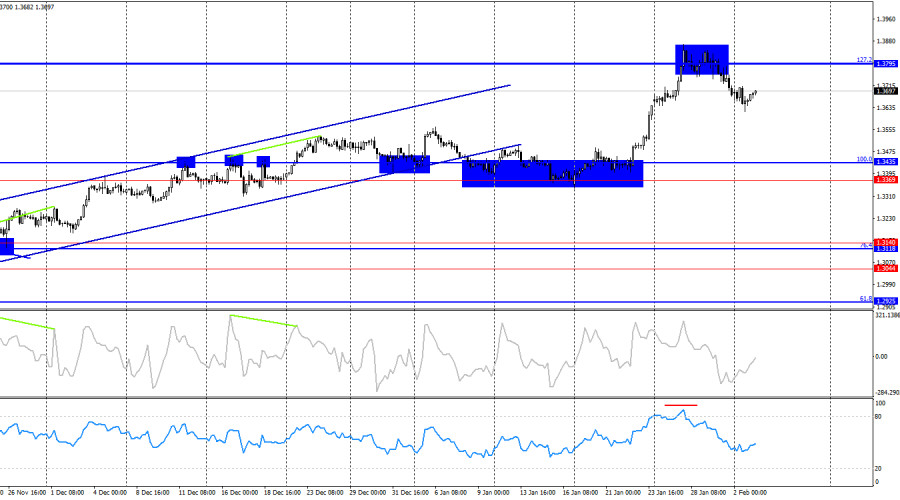Select the large blue rectangle spanning mid-January
The image size is (900, 500).
552,173
